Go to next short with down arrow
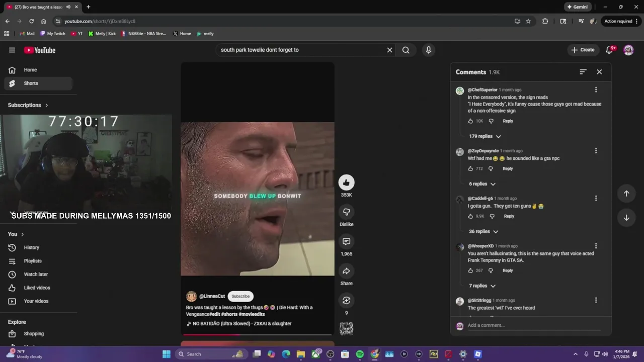 pos(626,218)
